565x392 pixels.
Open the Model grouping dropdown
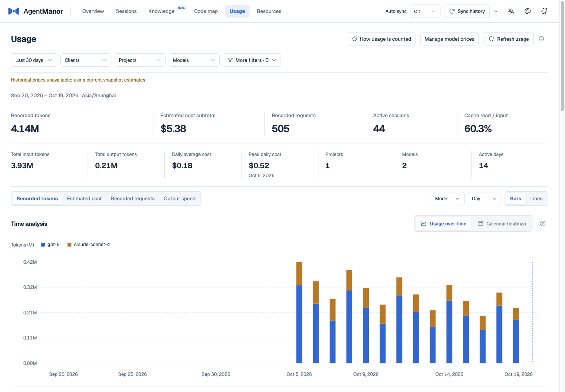[x=448, y=199]
